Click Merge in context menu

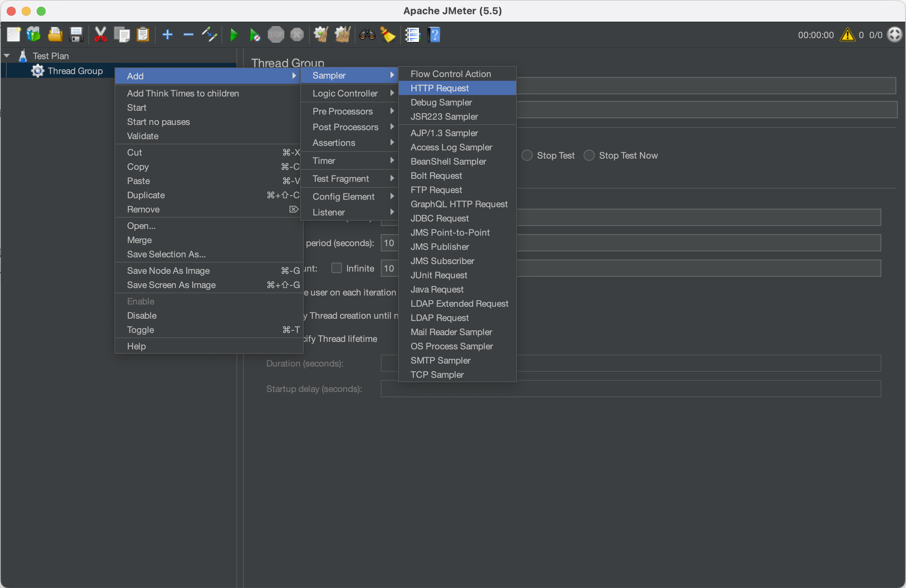pyautogui.click(x=209, y=240)
